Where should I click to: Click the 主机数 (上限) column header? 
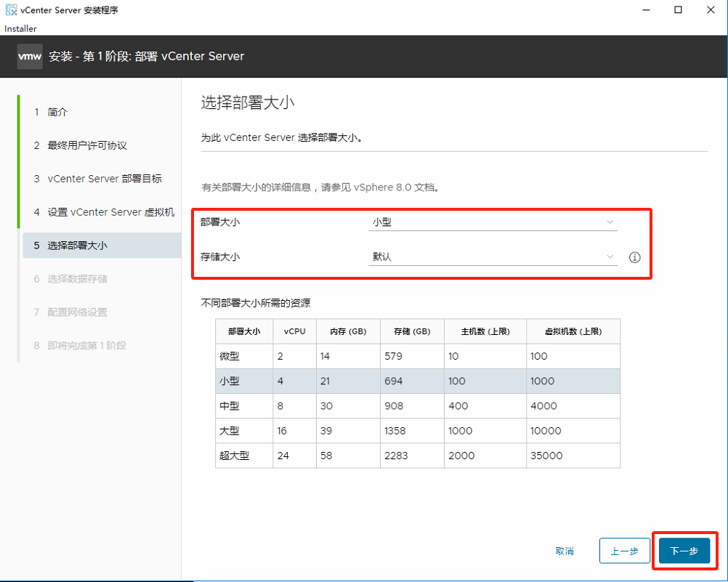coord(485,331)
